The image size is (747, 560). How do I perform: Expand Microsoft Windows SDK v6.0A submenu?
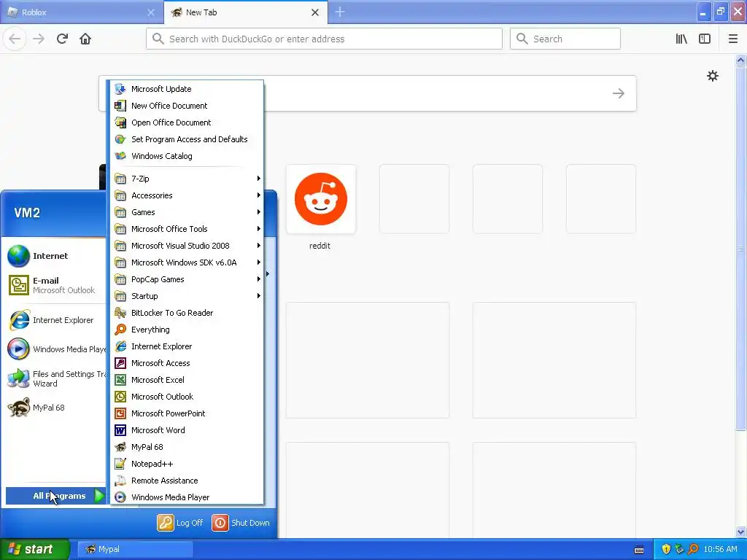[x=187, y=262]
